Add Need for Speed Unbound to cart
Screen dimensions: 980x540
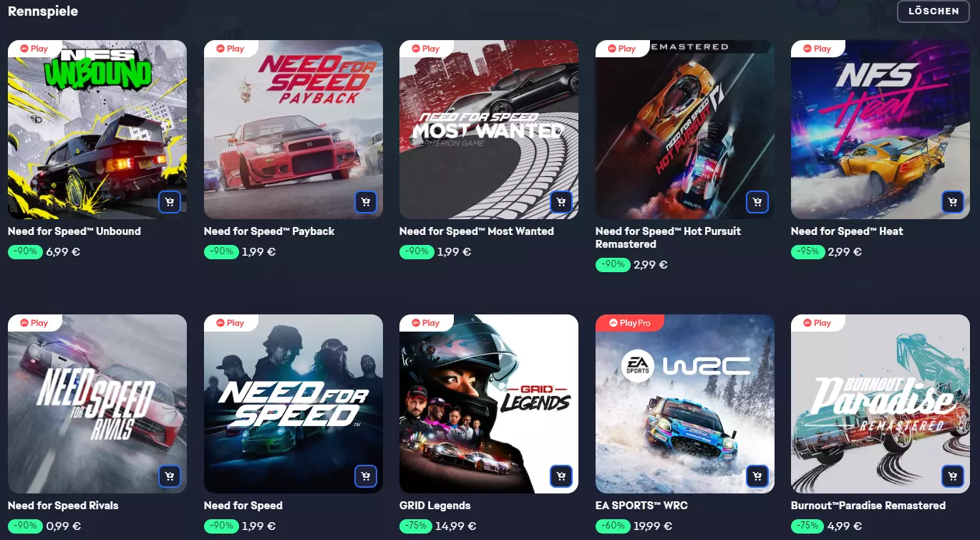coord(170,202)
